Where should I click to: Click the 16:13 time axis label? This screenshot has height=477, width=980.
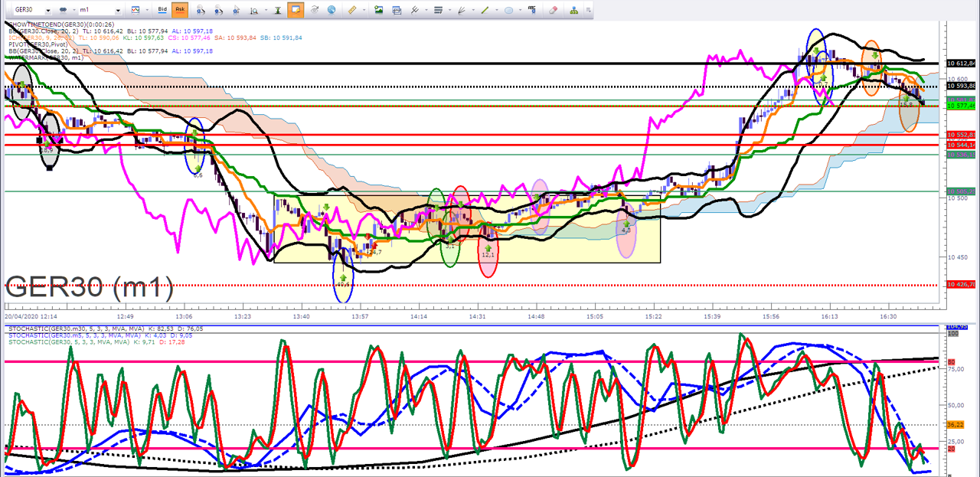pyautogui.click(x=829, y=315)
